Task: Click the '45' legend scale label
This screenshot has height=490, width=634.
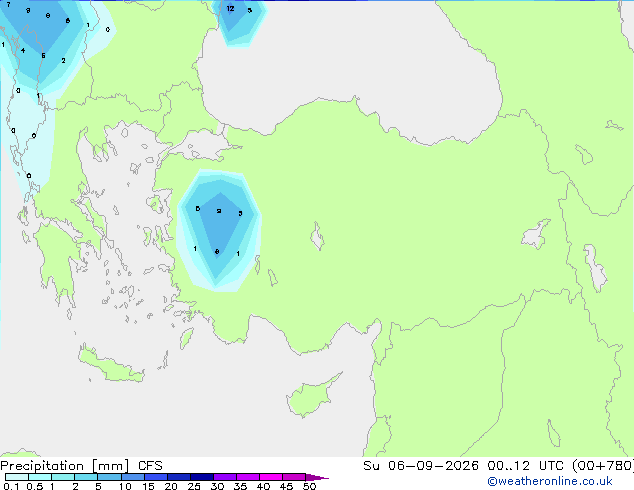Action: point(286,486)
